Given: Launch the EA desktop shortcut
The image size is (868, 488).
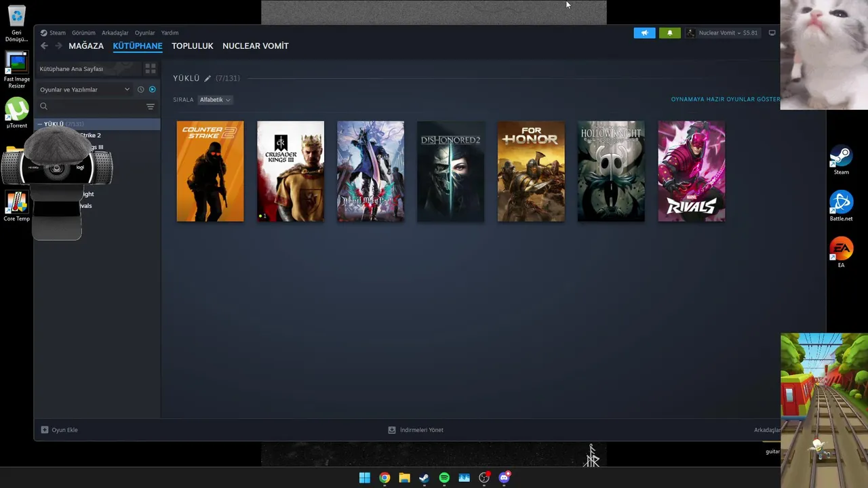Looking at the screenshot, I should pos(841,253).
